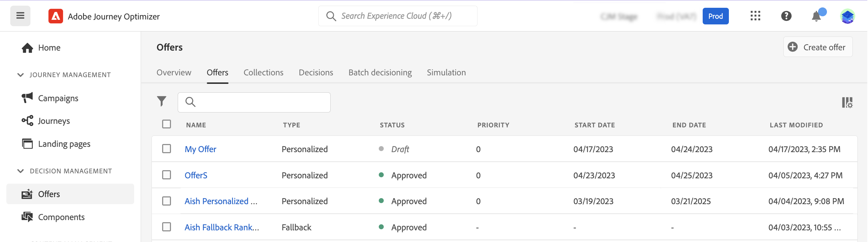Image resolution: width=868 pixels, height=242 pixels.
Task: Open the help question mark icon
Action: tap(786, 16)
